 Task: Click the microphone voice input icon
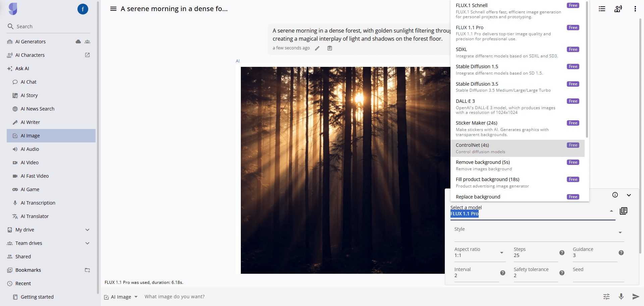pyautogui.click(x=621, y=296)
